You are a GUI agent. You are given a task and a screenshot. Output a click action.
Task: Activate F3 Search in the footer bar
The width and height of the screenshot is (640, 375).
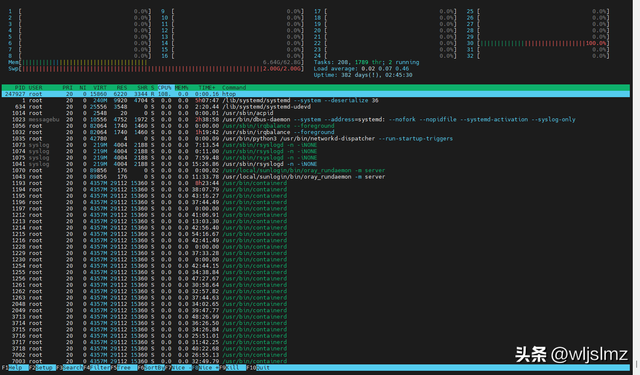[70, 368]
